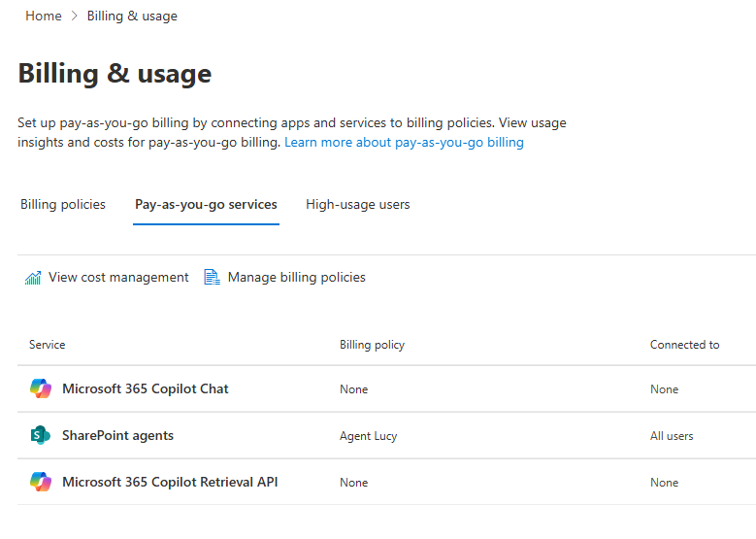Open the Billing policies tab
The height and width of the screenshot is (539, 756).
[63, 205]
